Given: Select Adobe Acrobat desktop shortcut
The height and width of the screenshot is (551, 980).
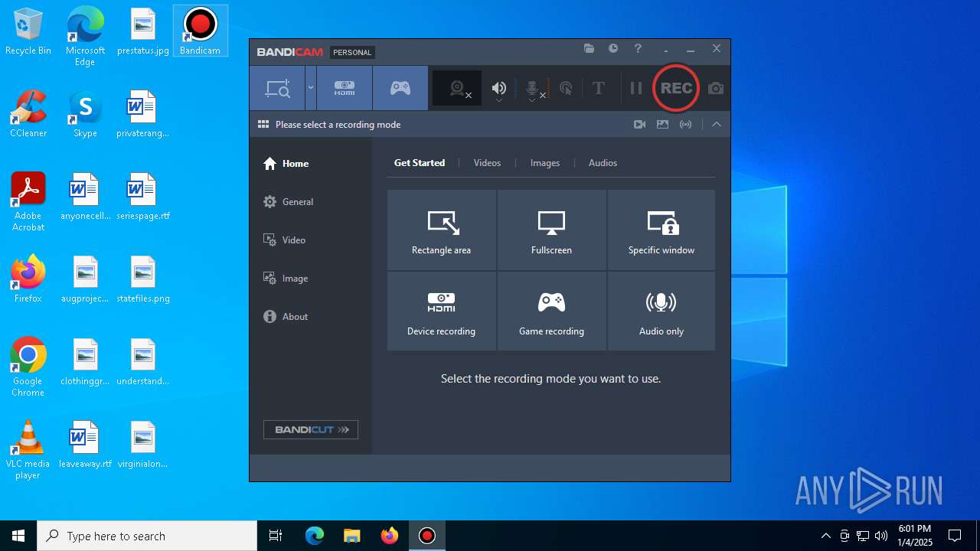Looking at the screenshot, I should tap(28, 202).
